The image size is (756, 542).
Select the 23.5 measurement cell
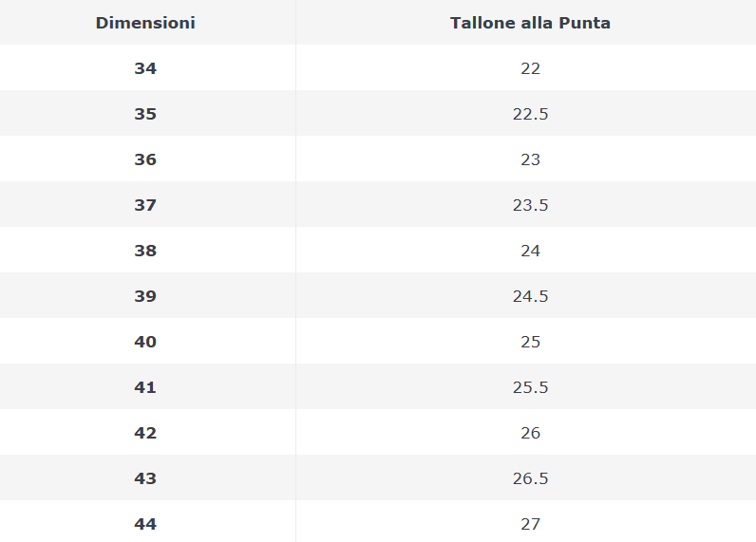(x=530, y=205)
